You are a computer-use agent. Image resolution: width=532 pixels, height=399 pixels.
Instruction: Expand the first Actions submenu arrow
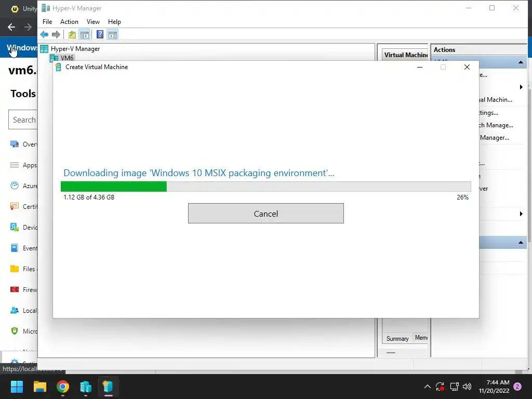[521, 87]
